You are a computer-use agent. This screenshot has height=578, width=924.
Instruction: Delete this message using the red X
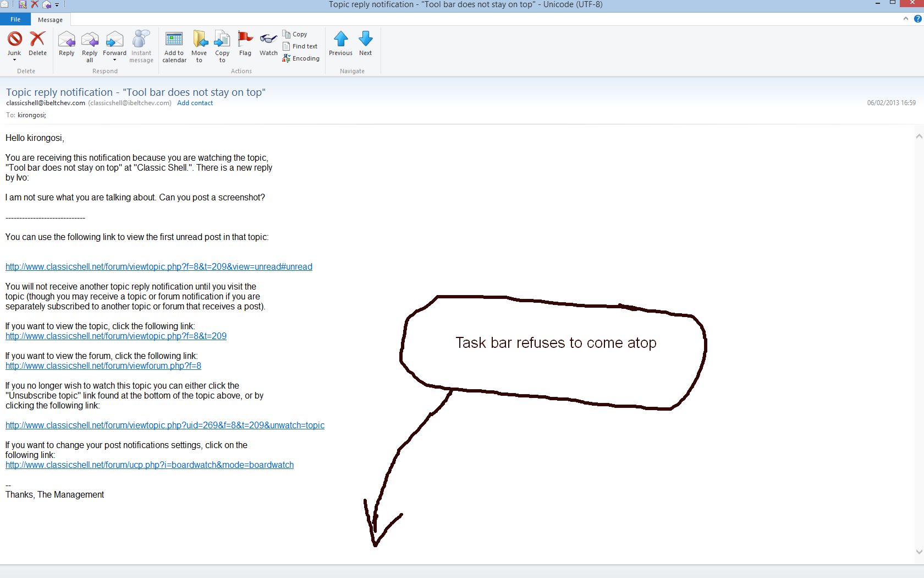pos(37,39)
